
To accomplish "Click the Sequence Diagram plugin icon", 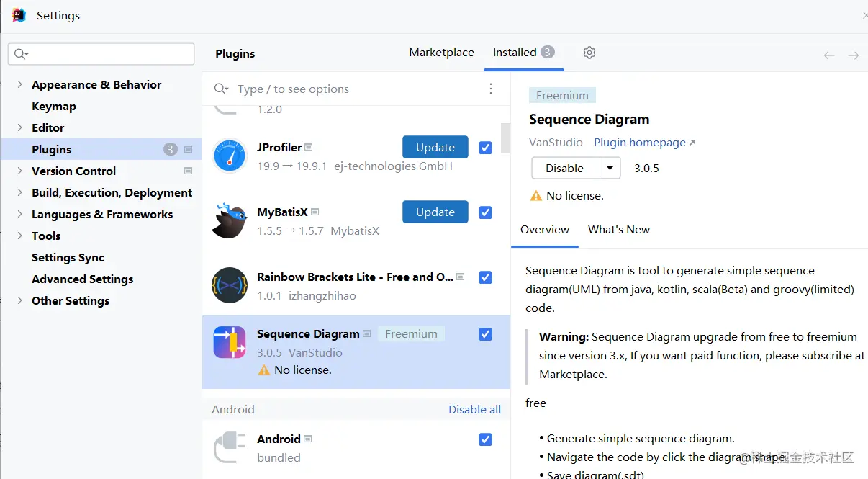I will tap(230, 342).
